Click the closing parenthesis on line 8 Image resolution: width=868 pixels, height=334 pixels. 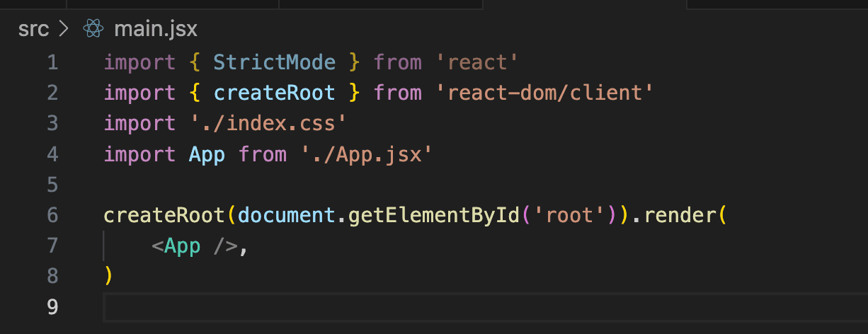coord(108,276)
